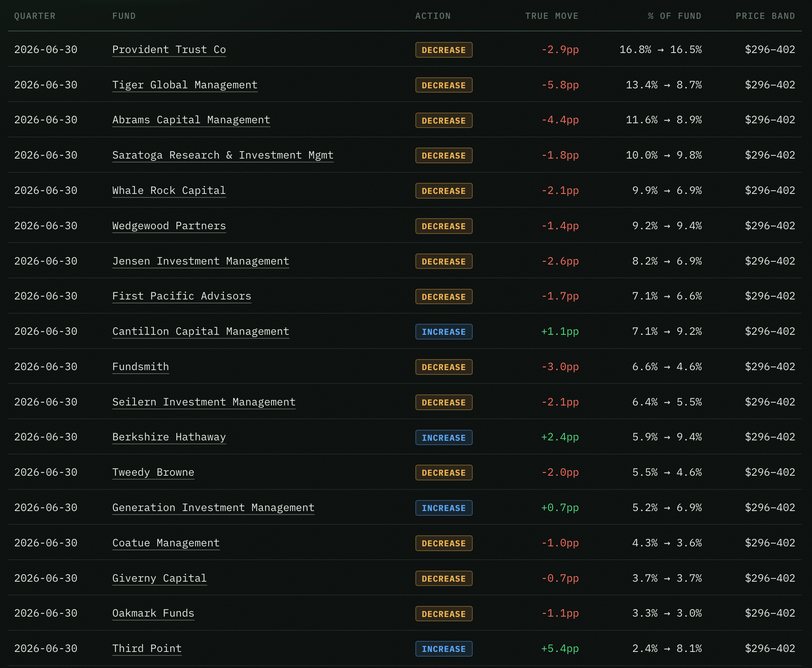Click the ACTION column header
812x668 pixels.
[433, 16]
